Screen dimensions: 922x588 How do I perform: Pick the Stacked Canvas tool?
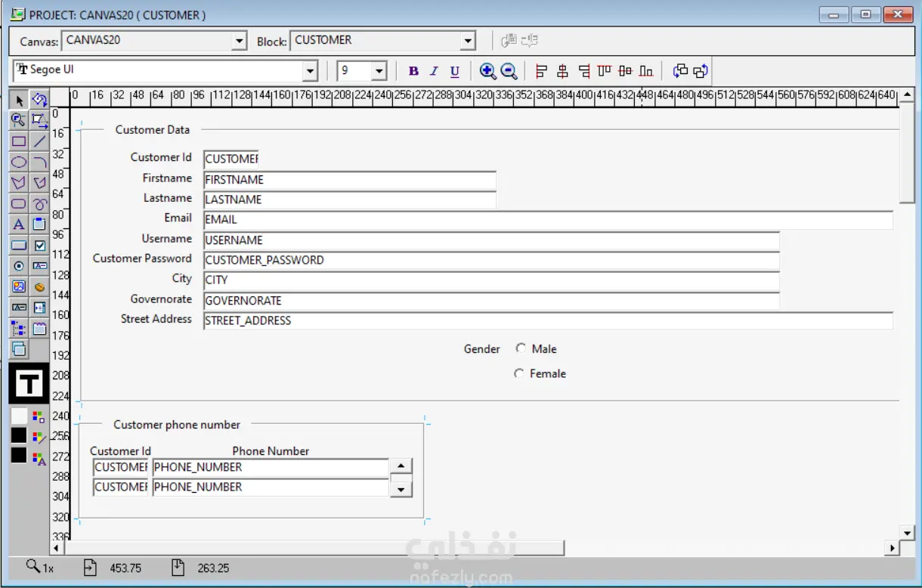(x=19, y=349)
